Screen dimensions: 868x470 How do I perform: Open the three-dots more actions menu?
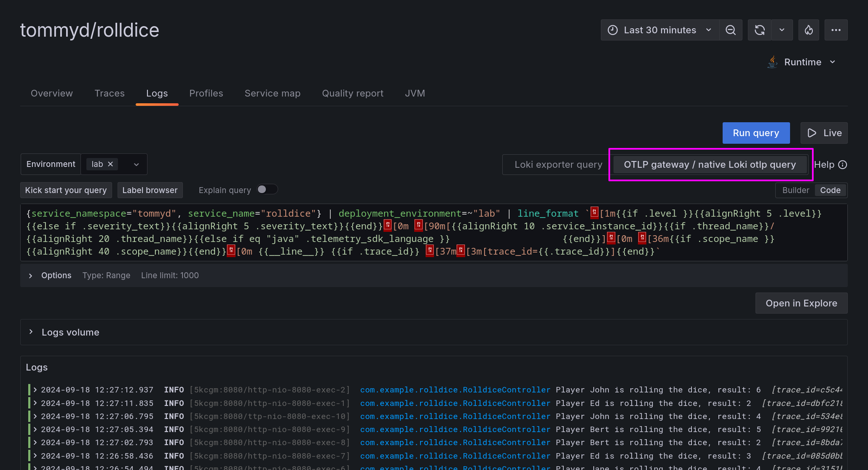coord(836,30)
